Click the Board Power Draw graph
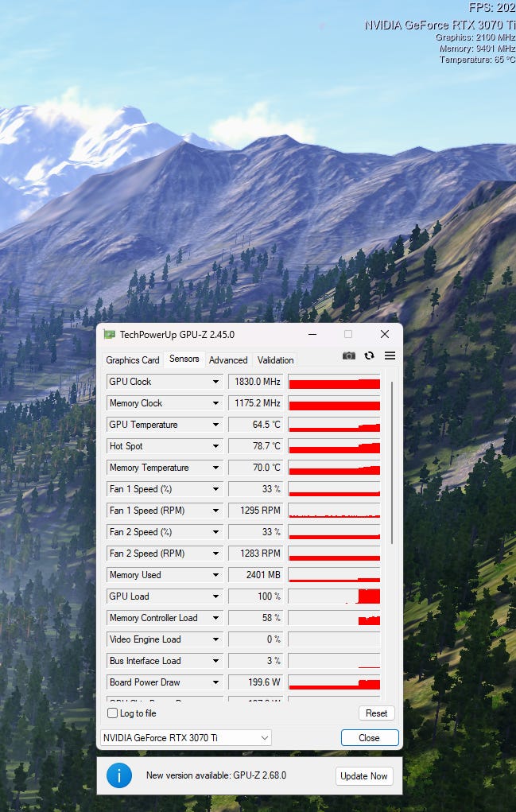Viewport: 516px width, 812px height. point(334,682)
